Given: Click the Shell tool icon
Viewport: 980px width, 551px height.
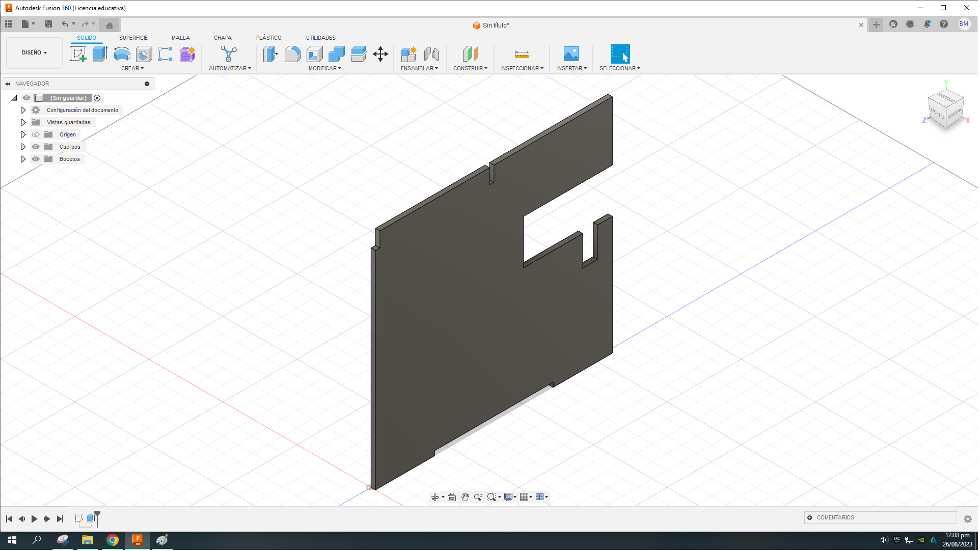Looking at the screenshot, I should [x=314, y=54].
